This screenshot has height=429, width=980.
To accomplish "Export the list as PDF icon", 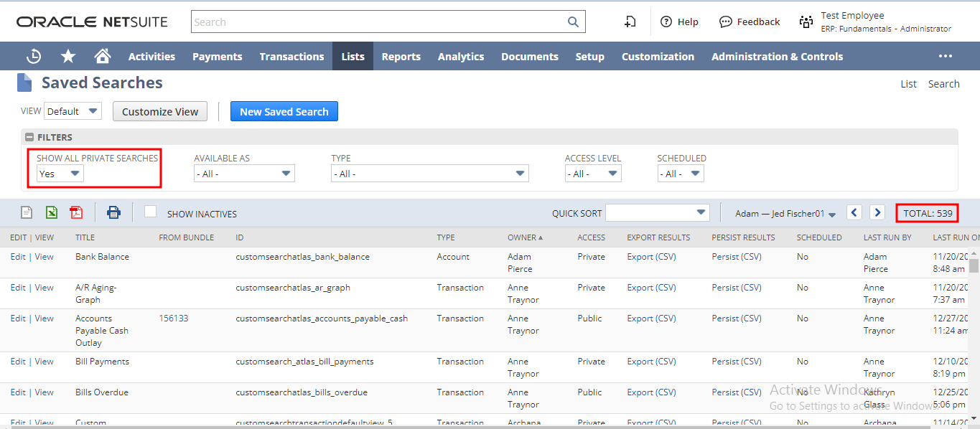I will click(x=76, y=212).
